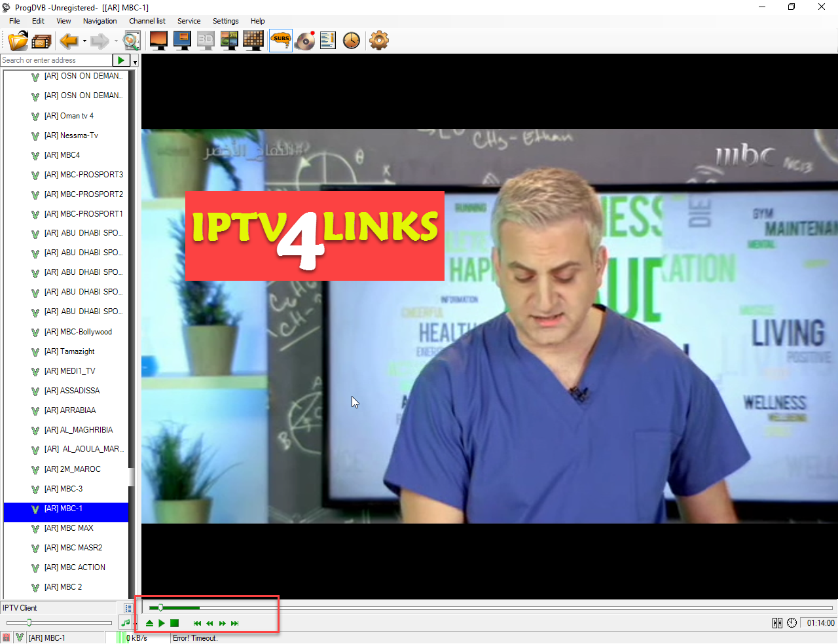838x644 pixels.
Task: Click the green music note audio icon
Action: 125,622
